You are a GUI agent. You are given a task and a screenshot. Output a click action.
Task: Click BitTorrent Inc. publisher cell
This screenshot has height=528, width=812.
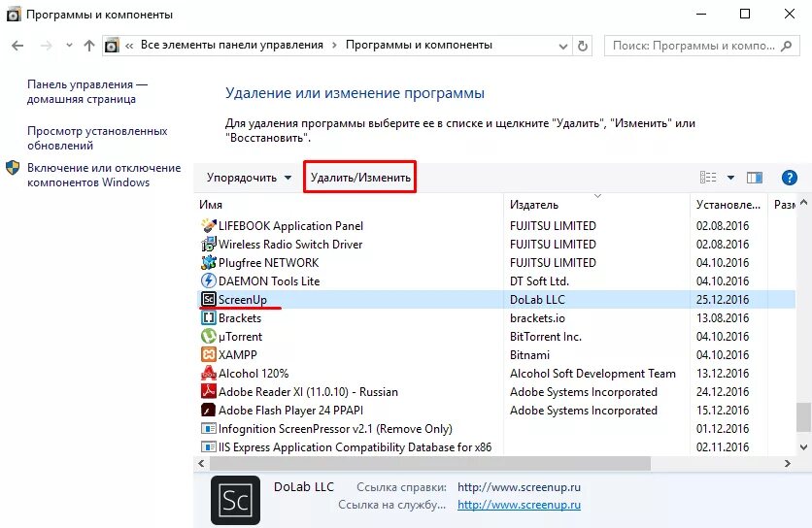point(546,337)
